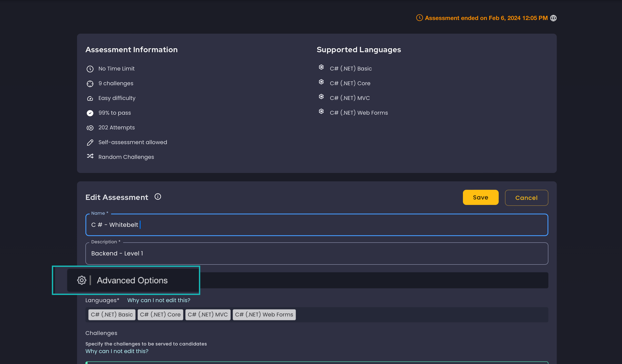Open the Edit Assessment info icon
The height and width of the screenshot is (364, 622).
158,197
